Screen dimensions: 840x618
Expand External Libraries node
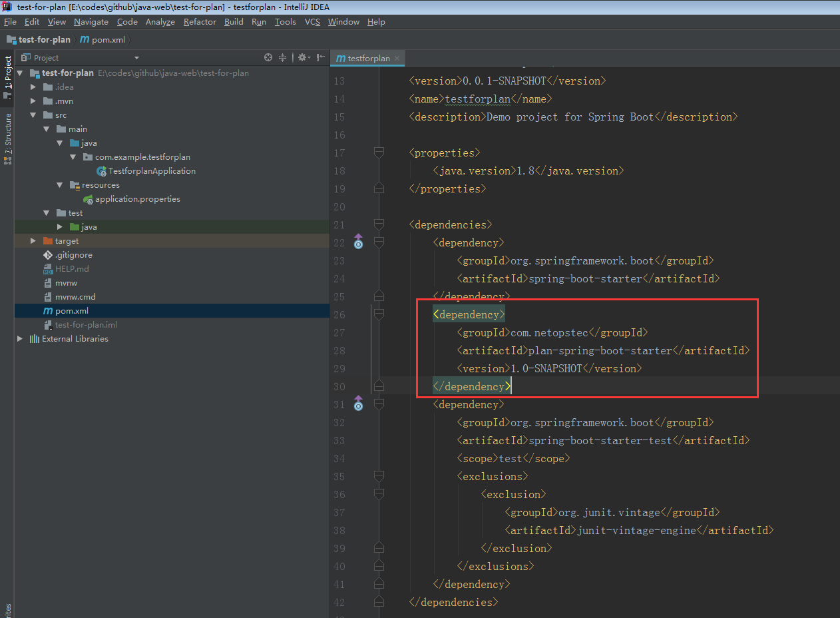pyautogui.click(x=21, y=339)
